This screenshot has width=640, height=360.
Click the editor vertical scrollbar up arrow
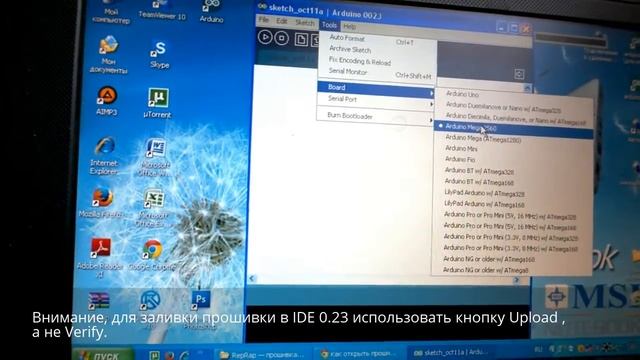[527, 88]
